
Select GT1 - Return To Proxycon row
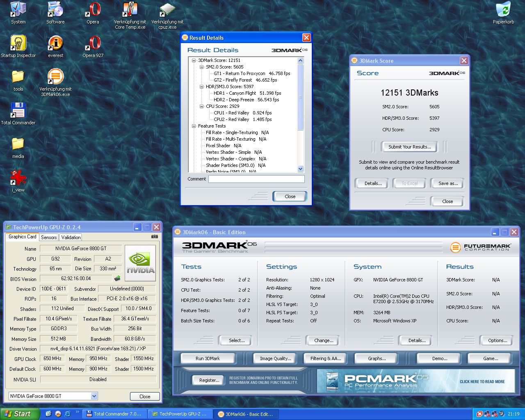point(252,73)
